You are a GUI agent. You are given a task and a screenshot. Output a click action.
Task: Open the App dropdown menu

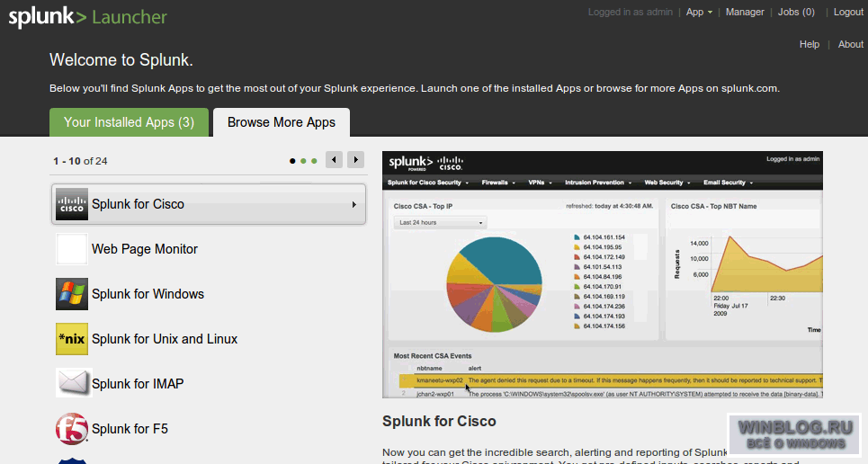pos(699,13)
